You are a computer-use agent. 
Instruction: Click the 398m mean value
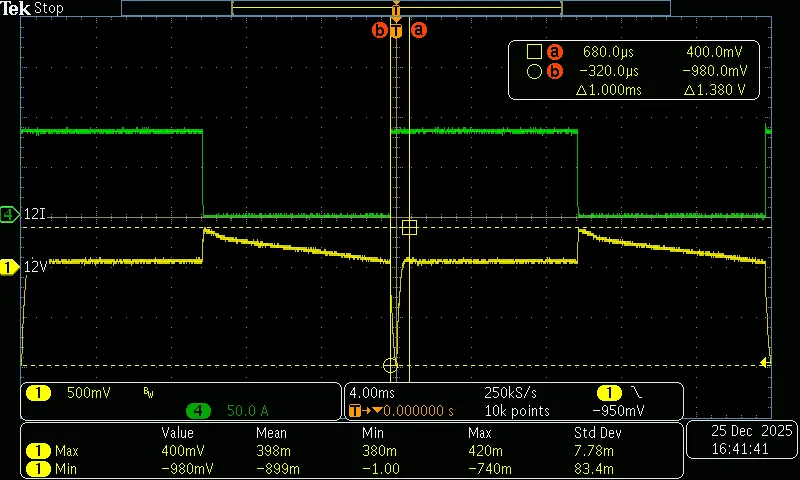(x=274, y=451)
